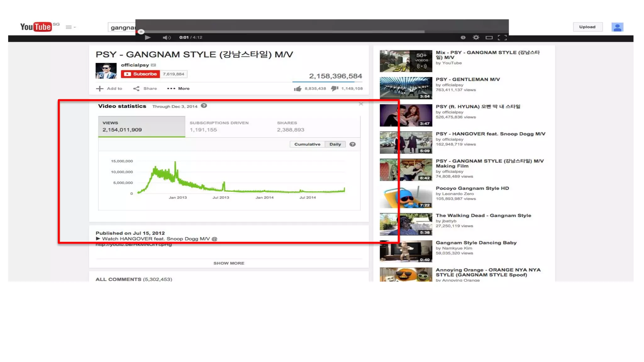Switch chart to Cumulative view
The width and height of the screenshot is (644, 362).
[x=307, y=144]
